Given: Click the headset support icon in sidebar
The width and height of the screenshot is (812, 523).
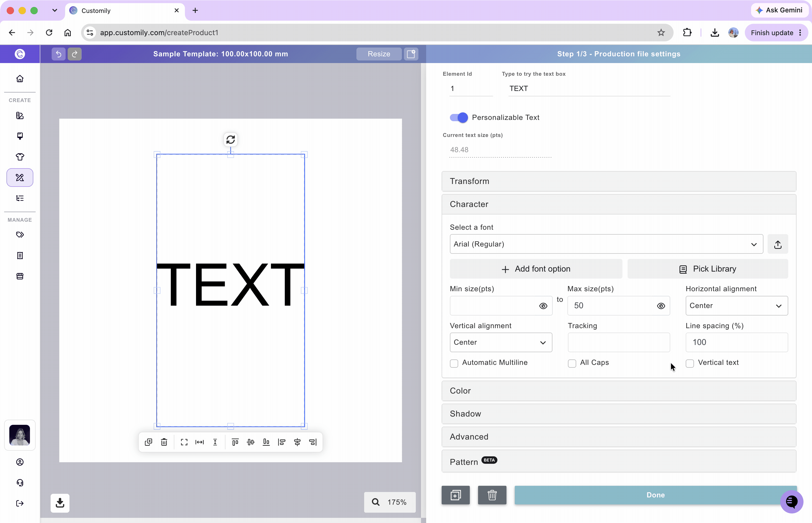Looking at the screenshot, I should pos(20,483).
